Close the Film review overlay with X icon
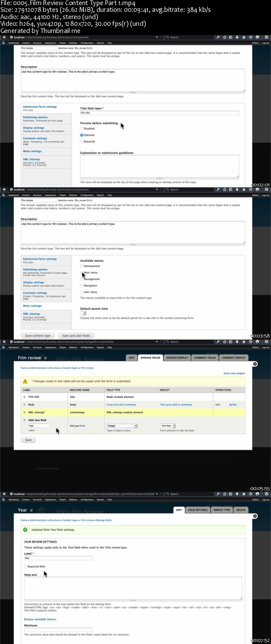This screenshot has height=644, width=271. [x=255, y=364]
